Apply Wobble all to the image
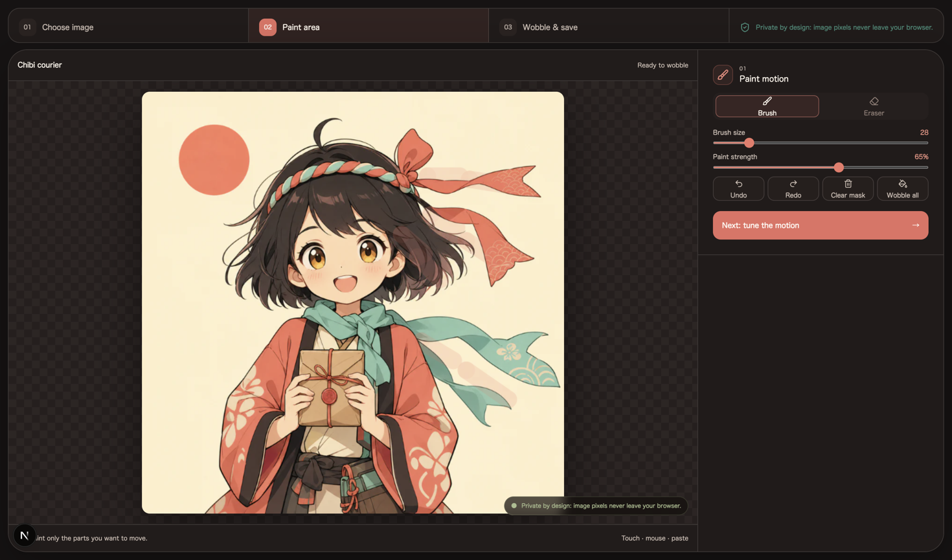This screenshot has width=952, height=560. tap(902, 189)
